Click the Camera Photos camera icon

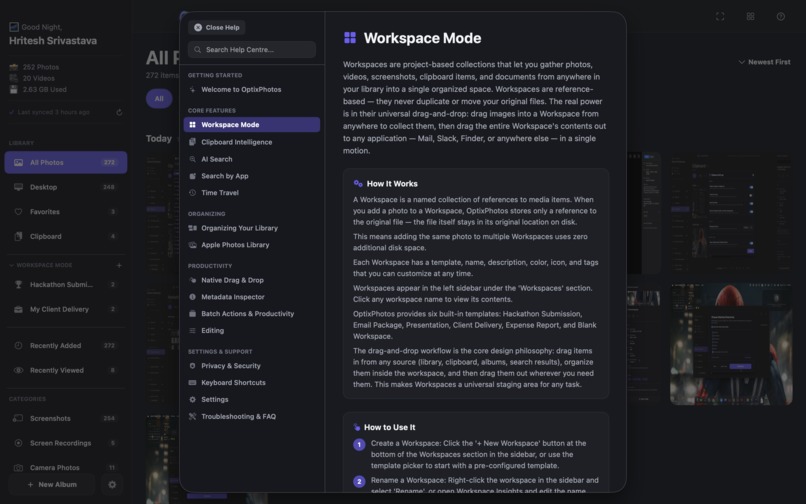pyautogui.click(x=19, y=467)
